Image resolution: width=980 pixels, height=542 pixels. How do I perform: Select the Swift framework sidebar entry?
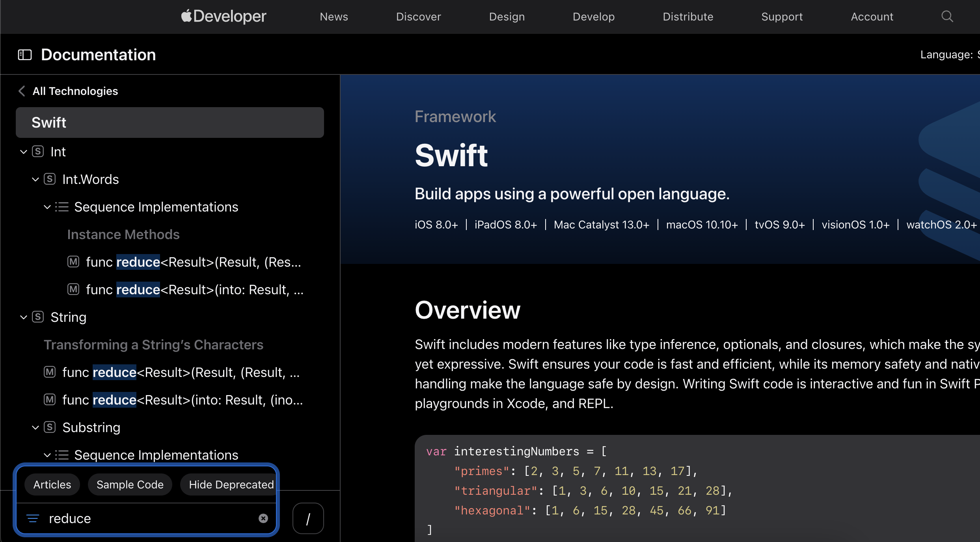[170, 123]
